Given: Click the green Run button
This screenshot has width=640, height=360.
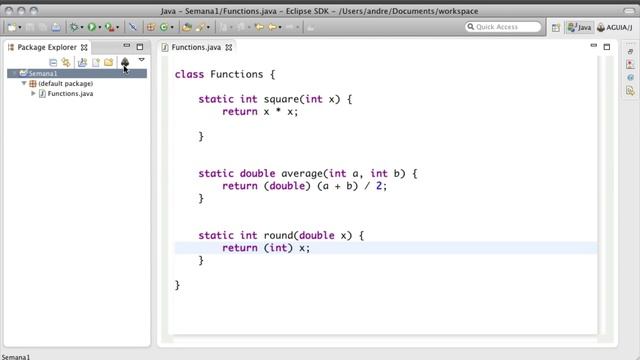Looking at the screenshot, I should [x=92, y=27].
